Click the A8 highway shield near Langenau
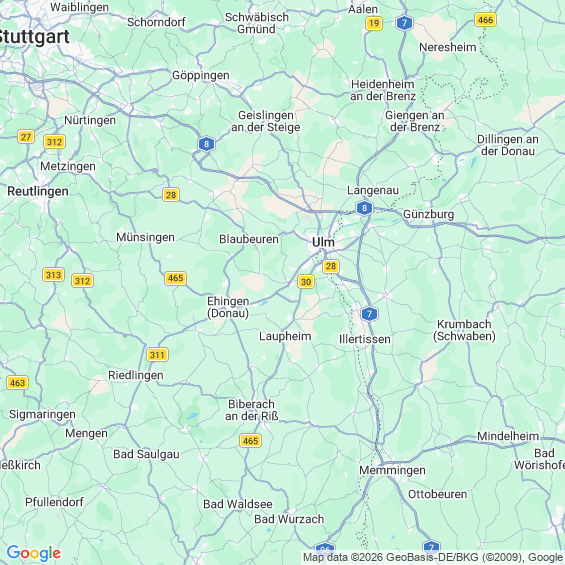Image resolution: width=565 pixels, height=565 pixels. [x=364, y=208]
